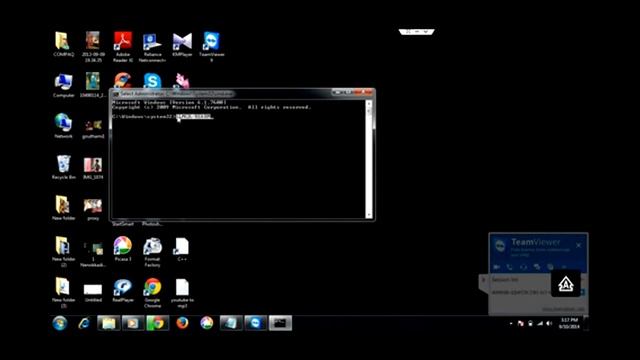Open the Skype desktop shortcut
Screen dimensions: 640x360
point(152,81)
